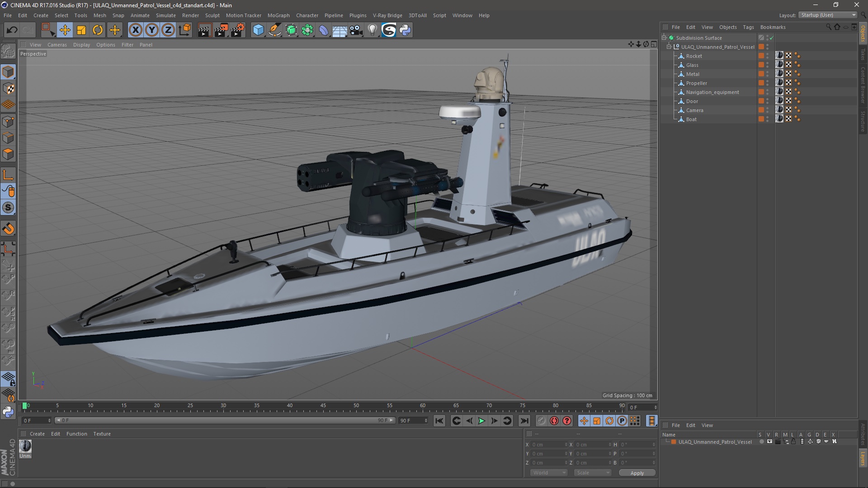Enable Make Editable mode icon
Screen dimensions: 868x488
[x=8, y=51]
